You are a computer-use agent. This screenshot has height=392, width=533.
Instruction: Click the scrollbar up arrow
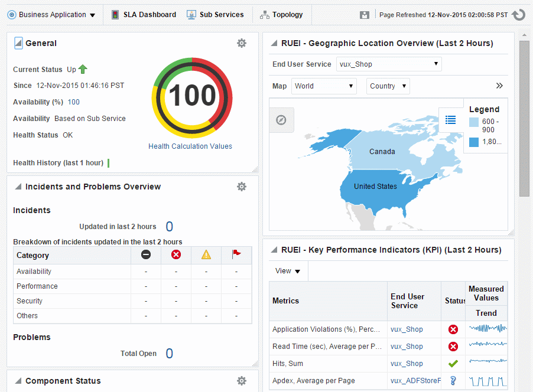point(524,35)
